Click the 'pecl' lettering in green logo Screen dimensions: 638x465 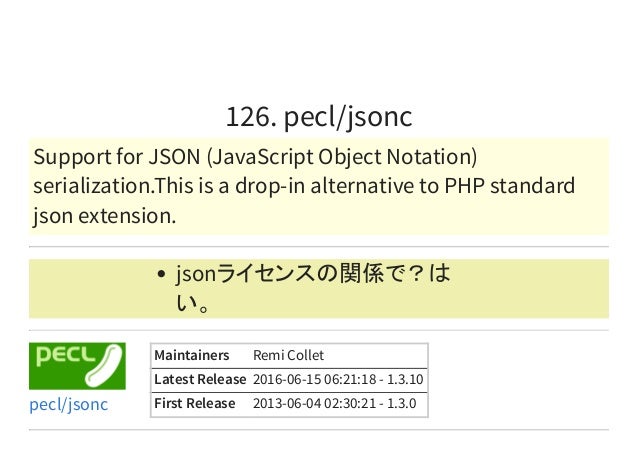coord(65,356)
